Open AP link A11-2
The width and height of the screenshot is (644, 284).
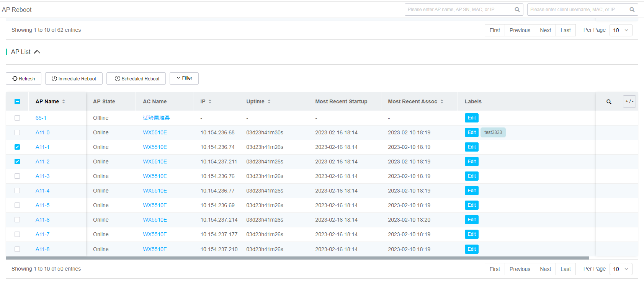point(42,162)
